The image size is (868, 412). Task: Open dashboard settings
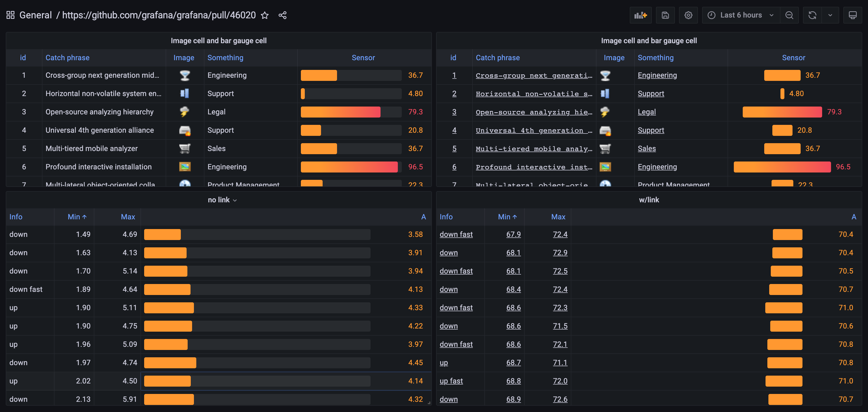coord(688,15)
